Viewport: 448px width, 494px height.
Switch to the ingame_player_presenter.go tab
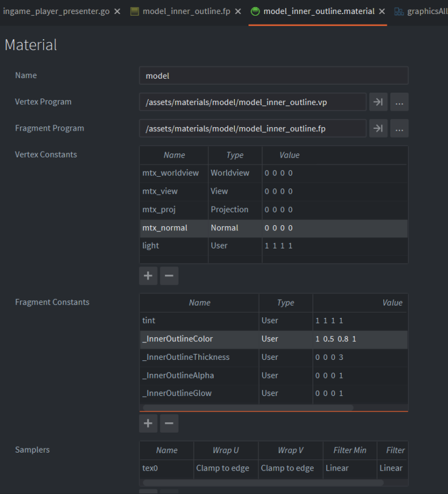point(56,12)
